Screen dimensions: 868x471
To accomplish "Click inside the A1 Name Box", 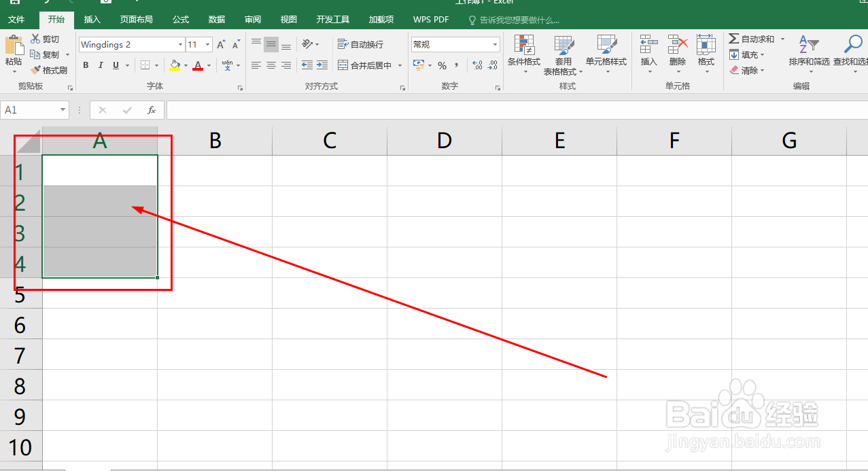I will [x=30, y=109].
